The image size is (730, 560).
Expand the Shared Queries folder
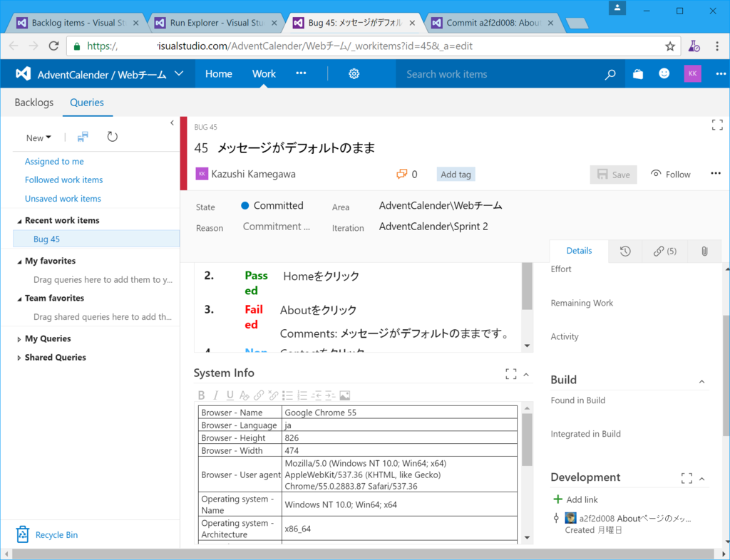point(19,358)
